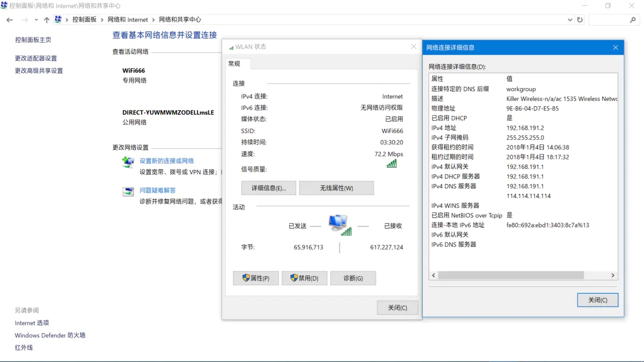Open 更改适配器设置 link
This screenshot has height=362, width=644.
(36, 58)
